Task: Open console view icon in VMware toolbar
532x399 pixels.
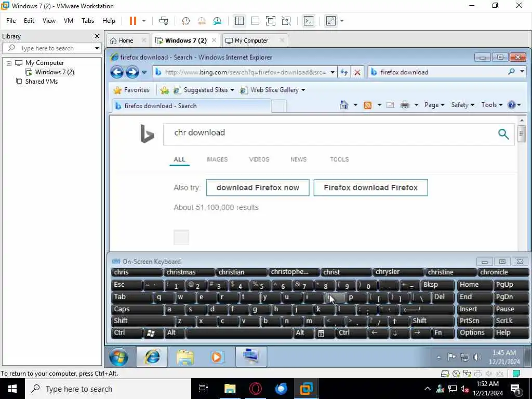Action: click(309, 21)
